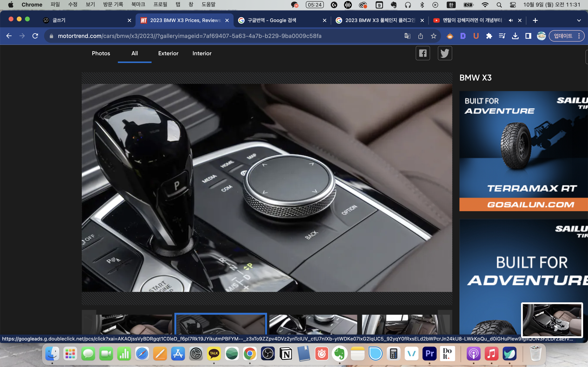This screenshot has height=367, width=588.
Task: Switch to Exterior gallery tab
Action: click(x=168, y=53)
